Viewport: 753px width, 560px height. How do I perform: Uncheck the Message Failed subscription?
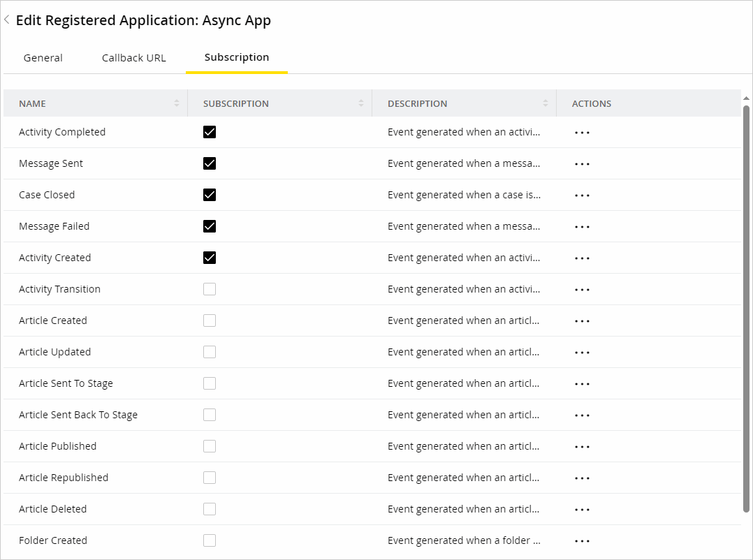point(210,226)
